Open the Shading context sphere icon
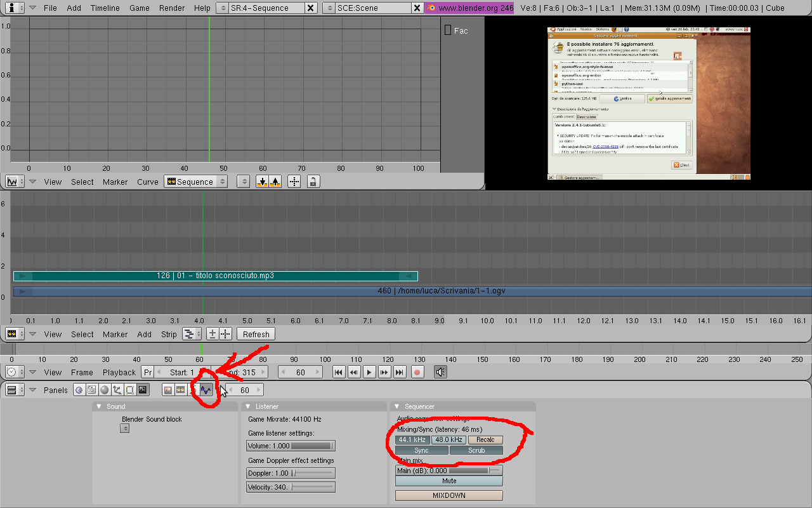The height and width of the screenshot is (508, 812). click(x=104, y=390)
